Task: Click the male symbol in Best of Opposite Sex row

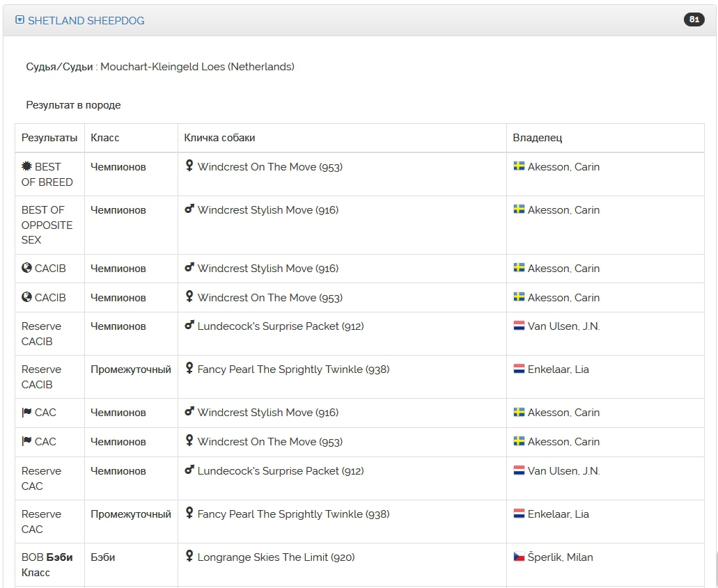Action: (x=189, y=209)
